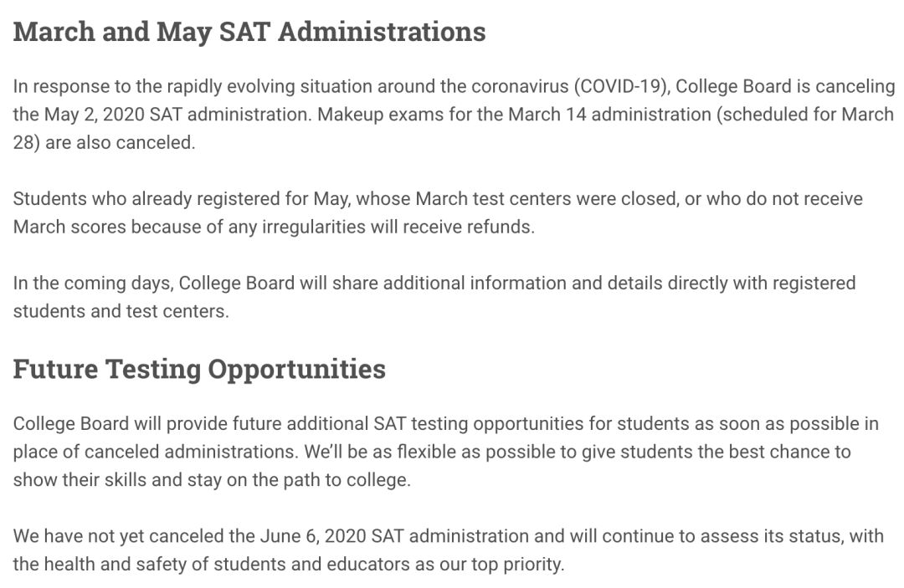Click the "(COVID-19)" text in first paragraph
This screenshot has height=588, width=904.
pyautogui.click(x=621, y=86)
